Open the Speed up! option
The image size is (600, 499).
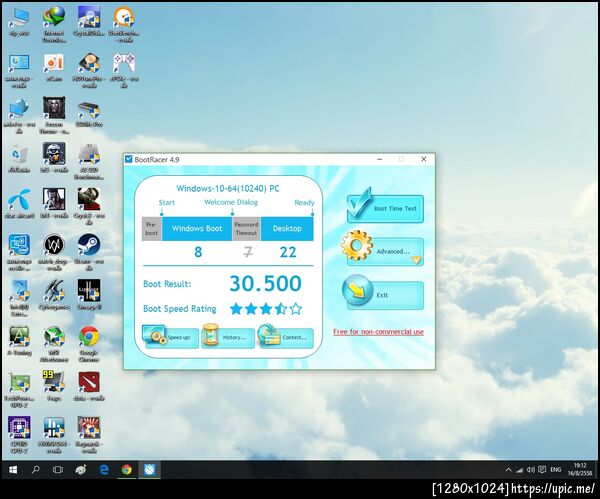click(x=170, y=337)
